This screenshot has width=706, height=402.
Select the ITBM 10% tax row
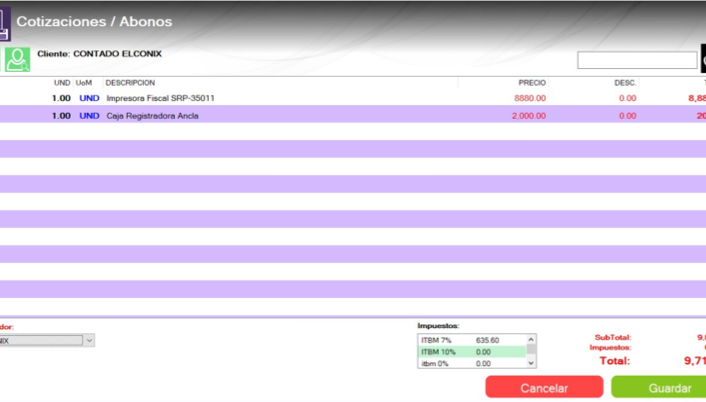(x=471, y=352)
